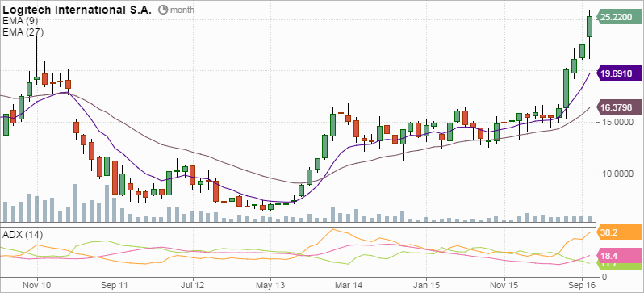Click the Jan 15 date axis label
The width and height of the screenshot is (644, 293).
pyautogui.click(x=426, y=284)
